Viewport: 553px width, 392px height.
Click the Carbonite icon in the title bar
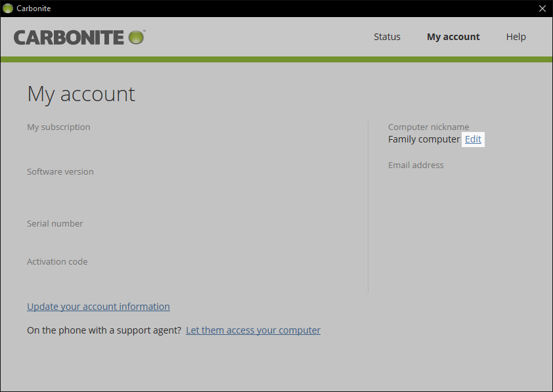pos(8,9)
